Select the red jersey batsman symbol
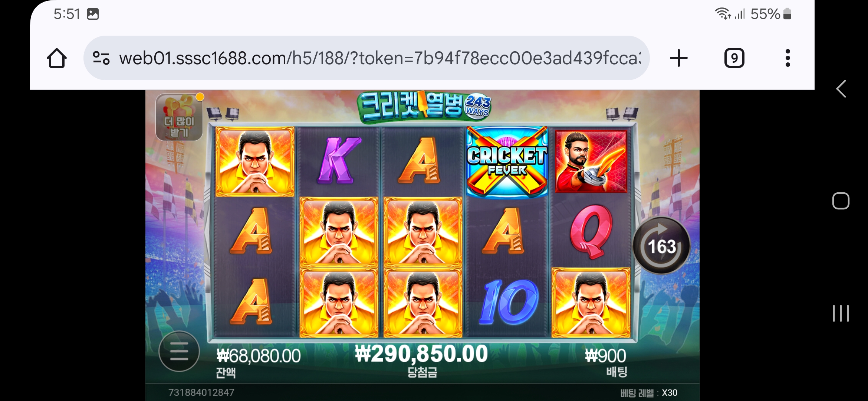The width and height of the screenshot is (868, 401). tap(591, 161)
